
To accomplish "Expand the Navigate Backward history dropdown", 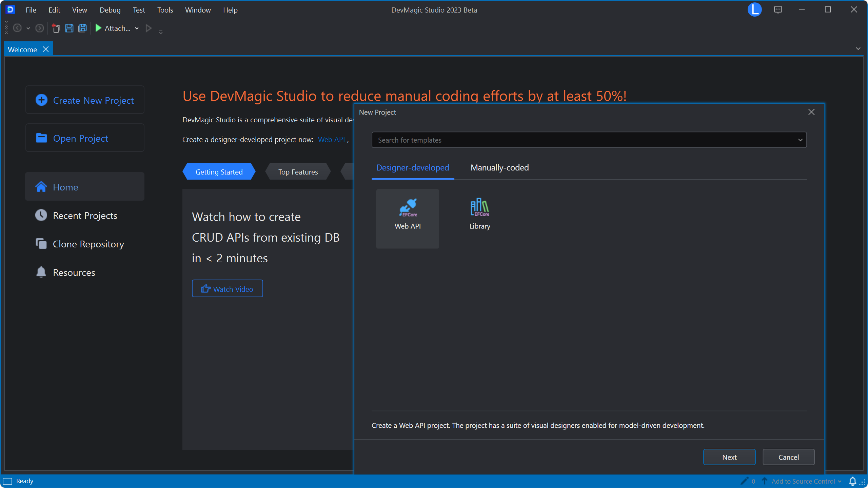I will pos(28,28).
